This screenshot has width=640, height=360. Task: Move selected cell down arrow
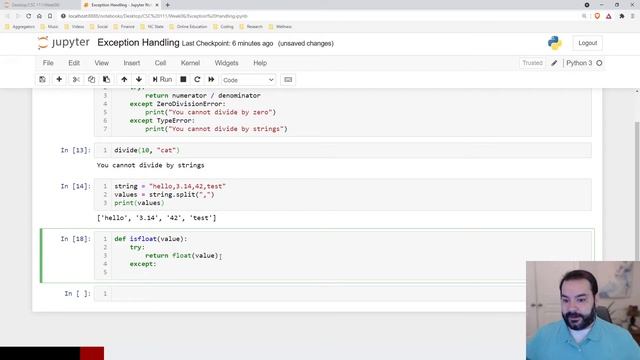pos(139,80)
